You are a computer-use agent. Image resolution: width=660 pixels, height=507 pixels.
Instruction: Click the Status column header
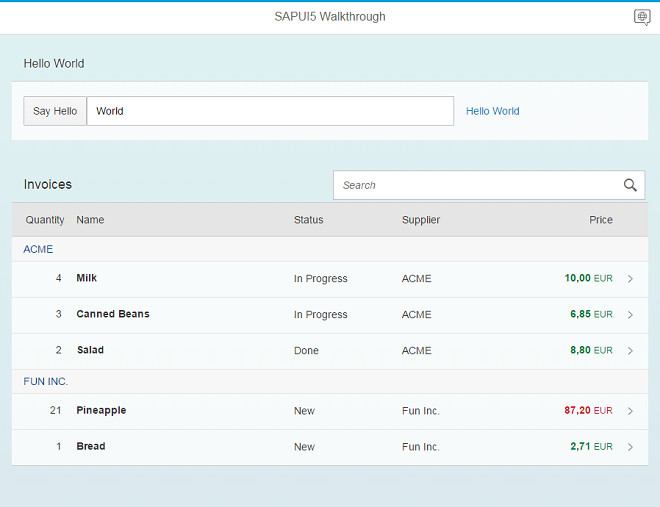click(x=308, y=220)
